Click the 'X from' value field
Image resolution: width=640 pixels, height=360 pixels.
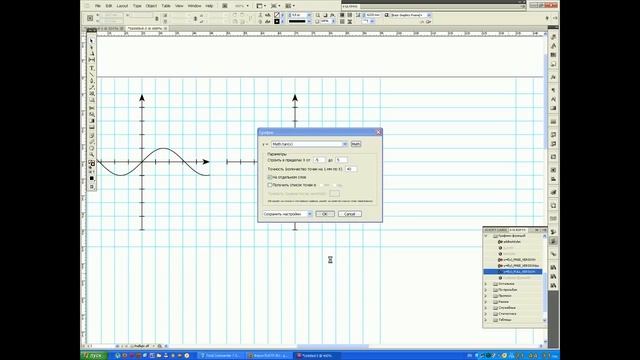[319, 160]
